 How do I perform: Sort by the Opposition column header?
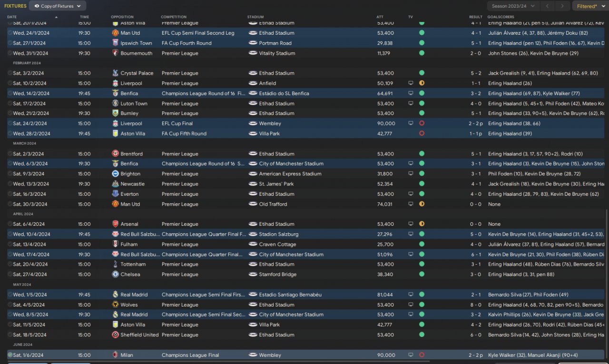pos(122,17)
